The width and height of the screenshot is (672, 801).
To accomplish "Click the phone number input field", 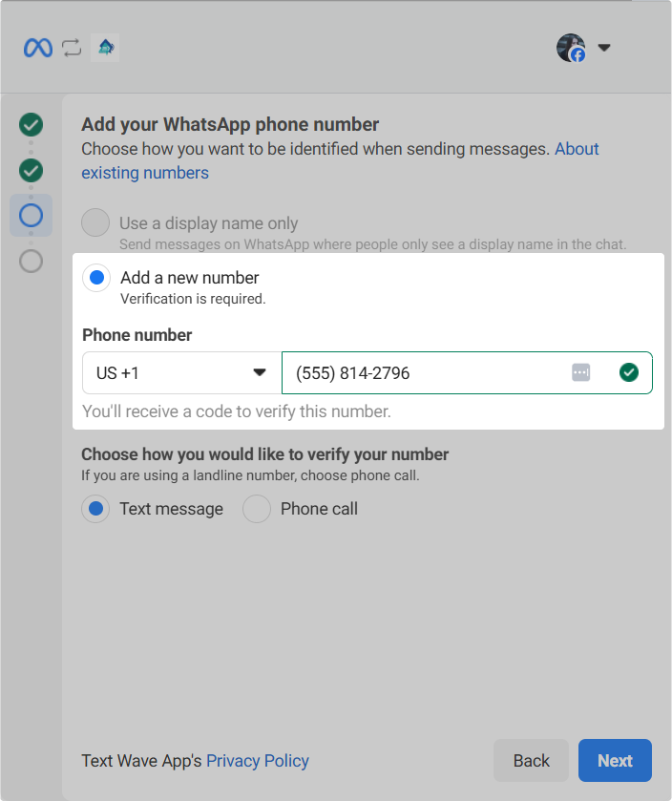I will click(x=467, y=373).
